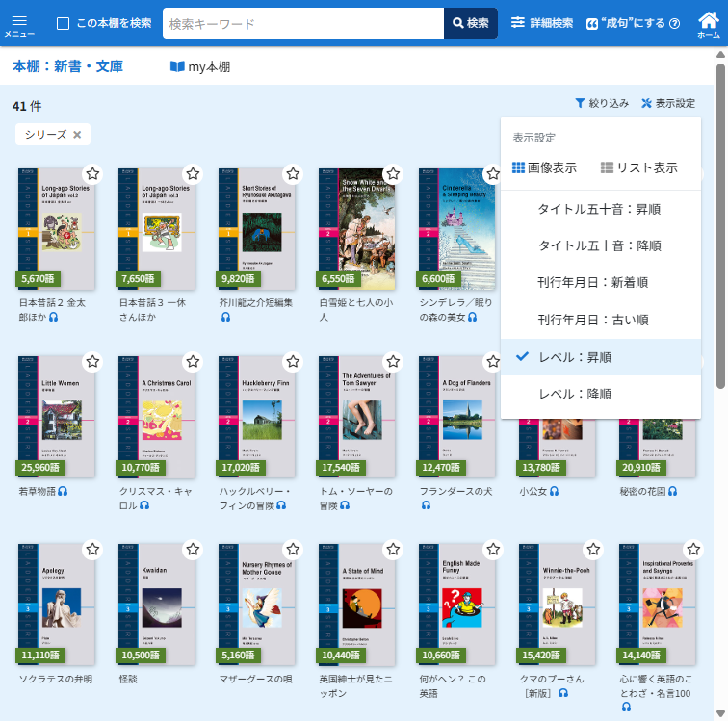Star the Kwaidan book cover

[x=193, y=550]
